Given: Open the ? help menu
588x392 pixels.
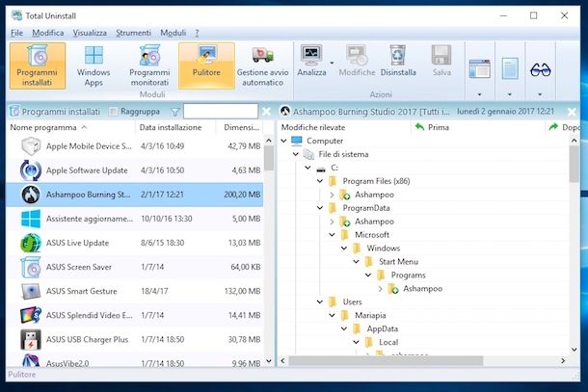Looking at the screenshot, I should (197, 33).
